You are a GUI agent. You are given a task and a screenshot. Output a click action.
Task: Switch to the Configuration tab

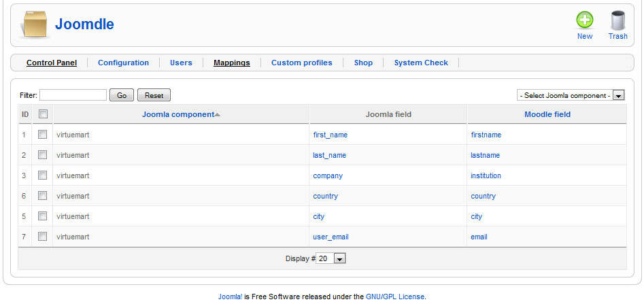(x=123, y=63)
